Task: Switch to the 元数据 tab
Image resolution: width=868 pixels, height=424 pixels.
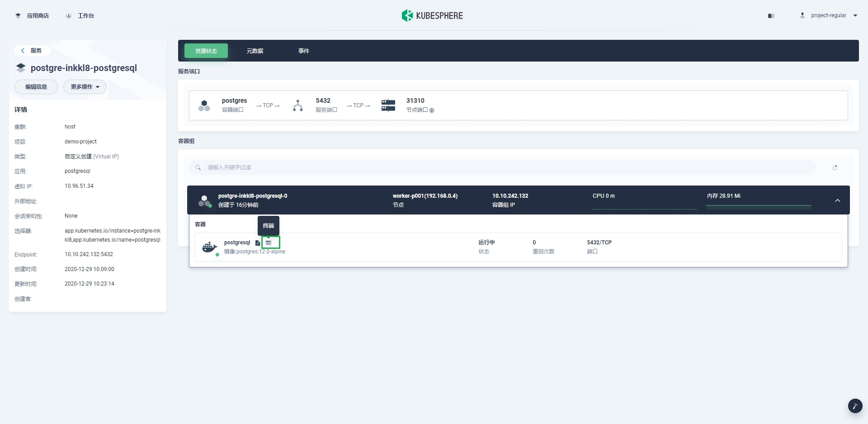Action: 255,51
